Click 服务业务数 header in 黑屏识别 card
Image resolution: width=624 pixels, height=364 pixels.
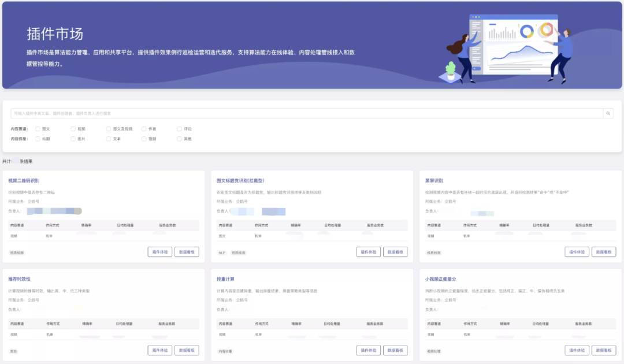(x=584, y=225)
